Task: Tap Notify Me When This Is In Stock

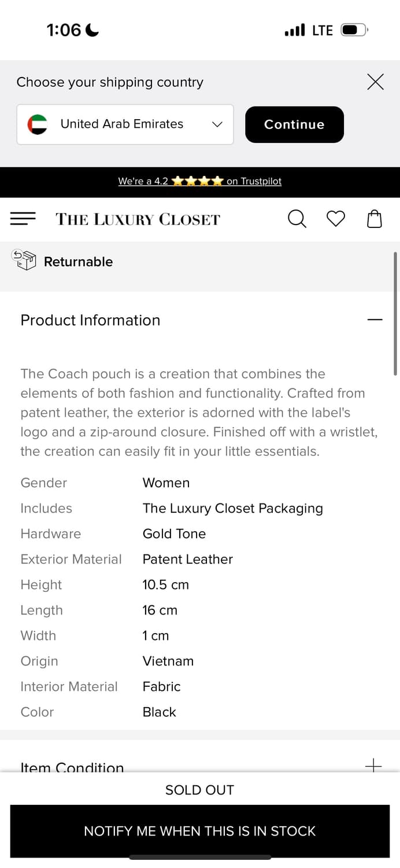Action: [x=199, y=831]
